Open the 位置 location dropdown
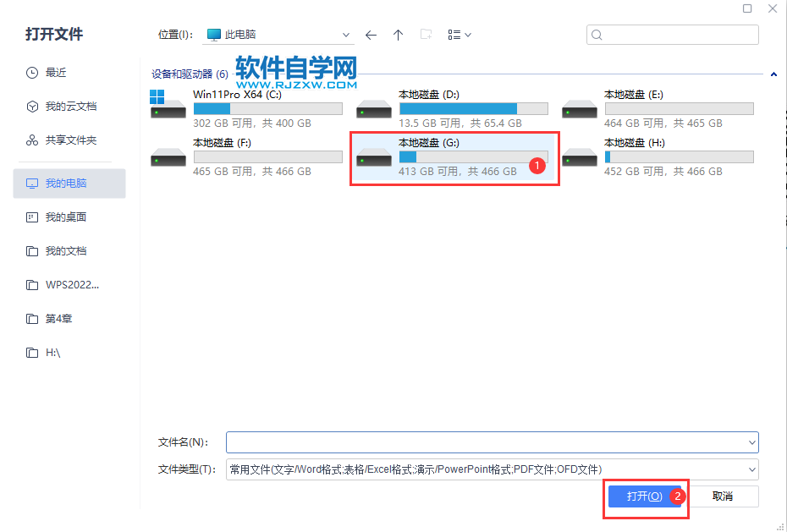Screen dimensions: 787x532 tap(345, 34)
